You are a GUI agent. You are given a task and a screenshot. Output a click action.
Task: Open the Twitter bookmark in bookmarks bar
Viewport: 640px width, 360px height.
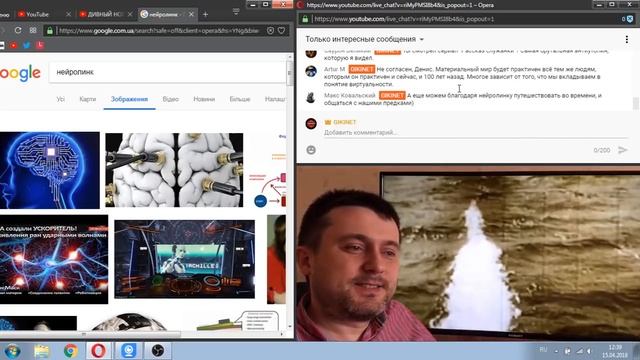27,45
